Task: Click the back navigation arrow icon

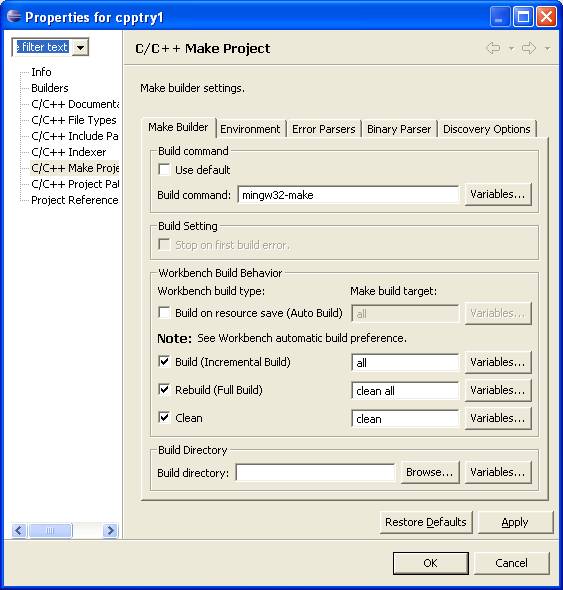Action: (493, 48)
